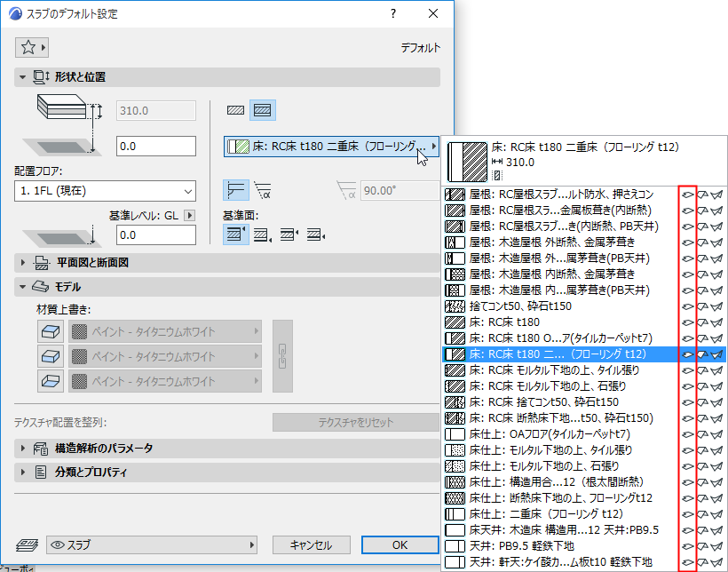Viewport: 728px width, 572px height.
Task: Click the テクスチャをリセット button
Action: [356, 423]
